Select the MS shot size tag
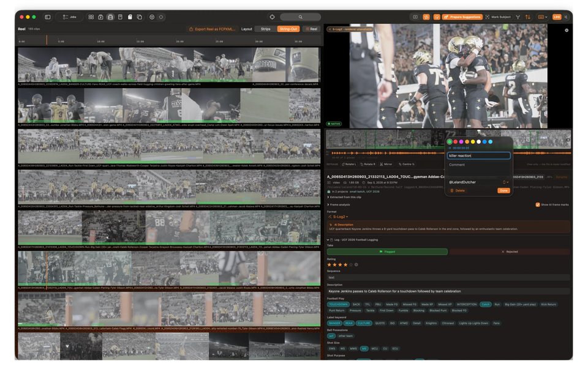This screenshot has height=380, width=588. click(364, 349)
